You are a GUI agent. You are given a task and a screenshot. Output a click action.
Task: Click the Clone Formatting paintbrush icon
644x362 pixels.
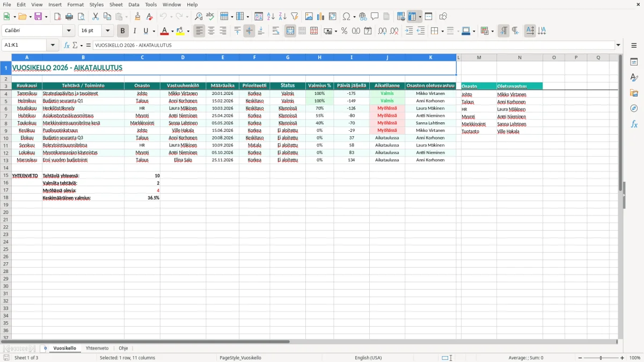pyautogui.click(x=138, y=17)
